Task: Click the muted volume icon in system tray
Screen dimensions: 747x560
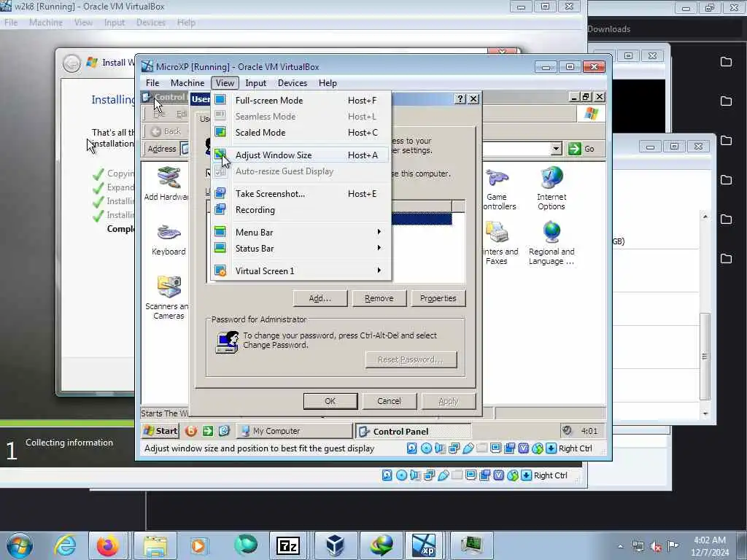Action: point(656,546)
